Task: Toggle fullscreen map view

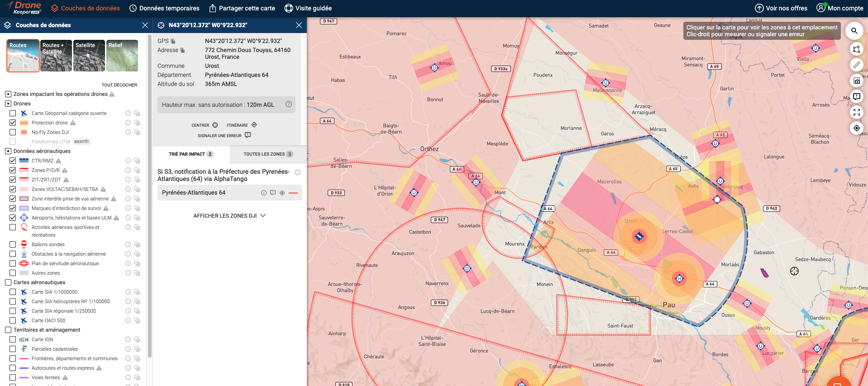Action: (x=856, y=112)
